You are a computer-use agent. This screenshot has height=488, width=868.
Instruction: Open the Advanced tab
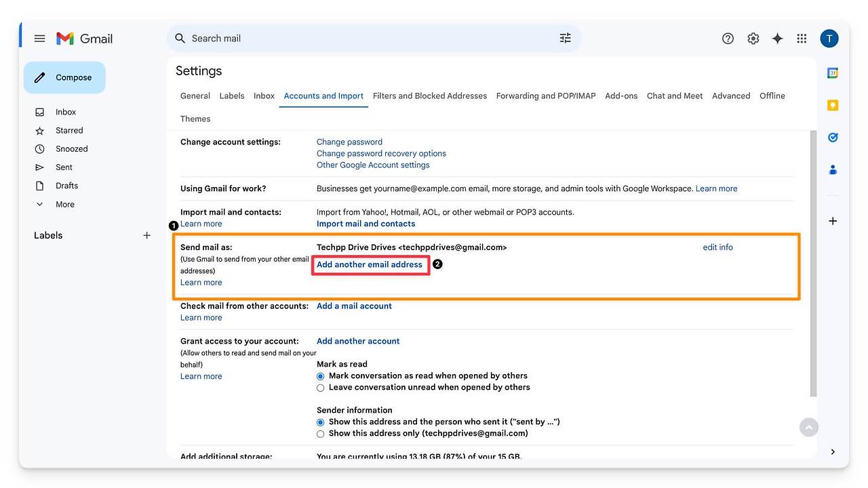[731, 96]
